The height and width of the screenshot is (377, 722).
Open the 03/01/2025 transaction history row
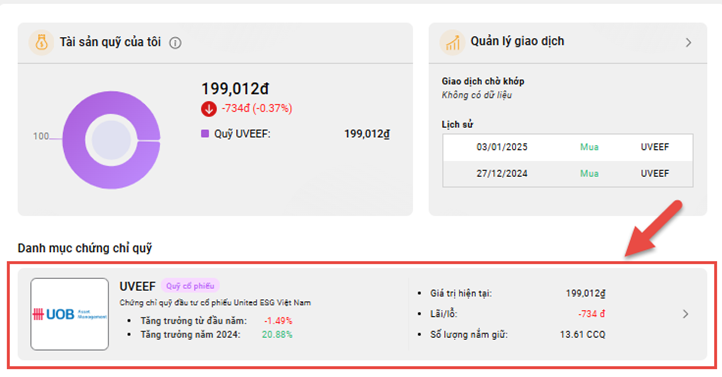point(568,147)
